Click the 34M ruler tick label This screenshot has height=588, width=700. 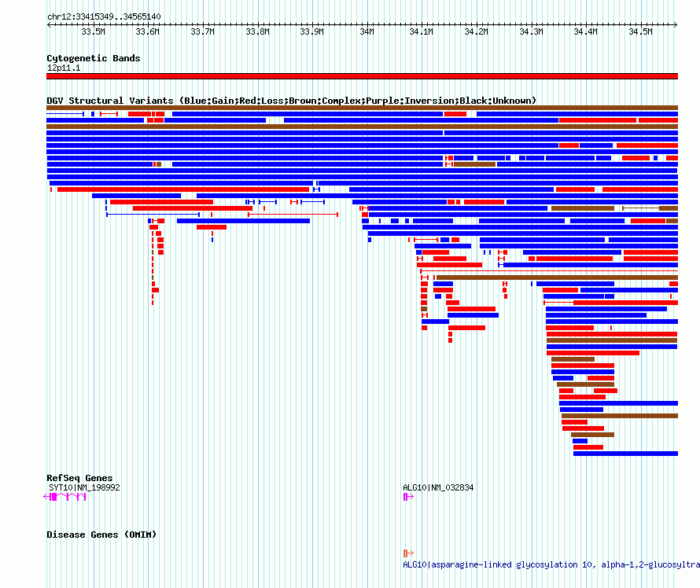[x=367, y=31]
